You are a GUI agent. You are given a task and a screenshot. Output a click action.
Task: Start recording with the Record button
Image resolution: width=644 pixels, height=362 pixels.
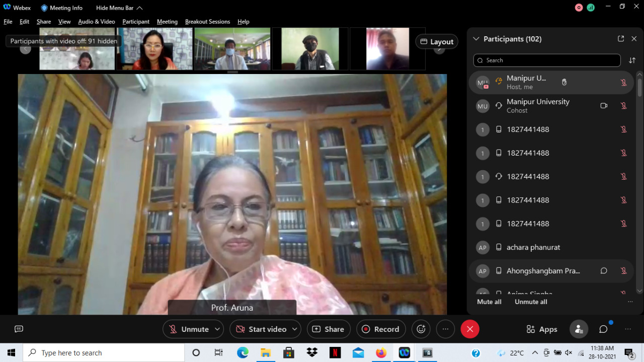(381, 329)
